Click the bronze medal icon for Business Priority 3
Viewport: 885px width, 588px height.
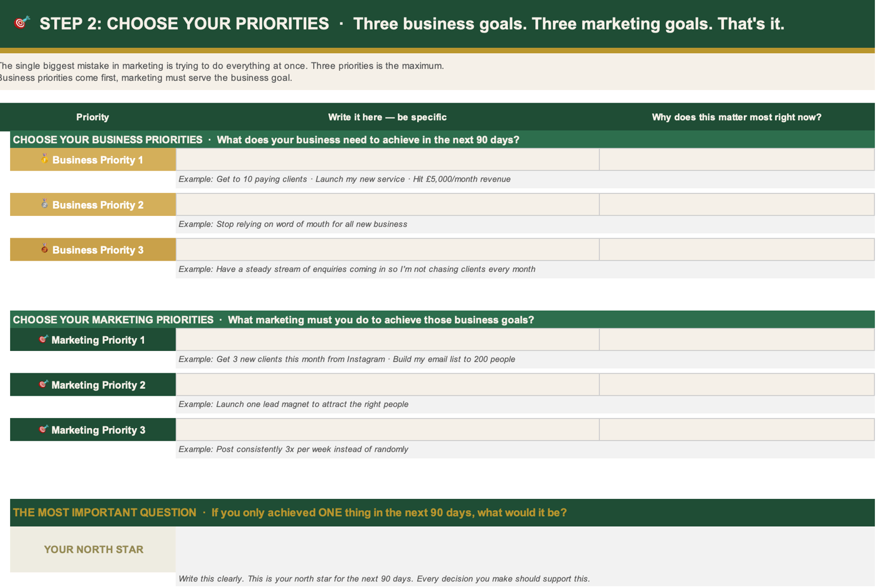(44, 248)
